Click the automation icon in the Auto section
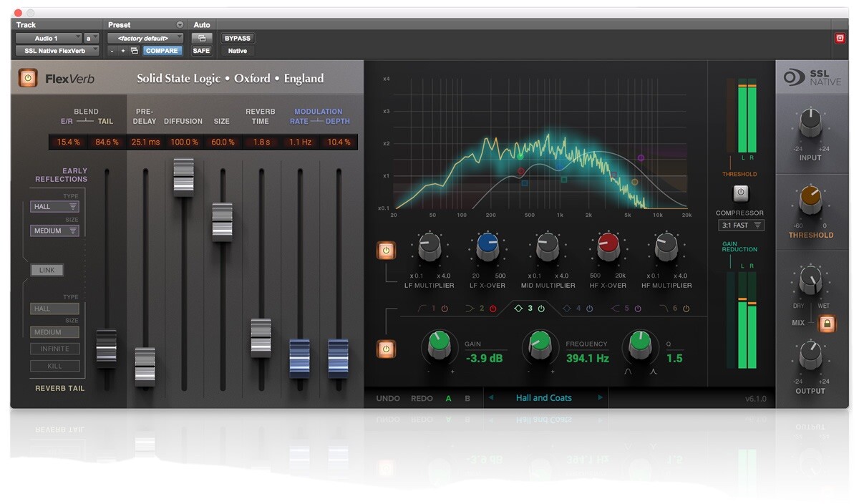The width and height of the screenshot is (859, 504). tap(203, 38)
